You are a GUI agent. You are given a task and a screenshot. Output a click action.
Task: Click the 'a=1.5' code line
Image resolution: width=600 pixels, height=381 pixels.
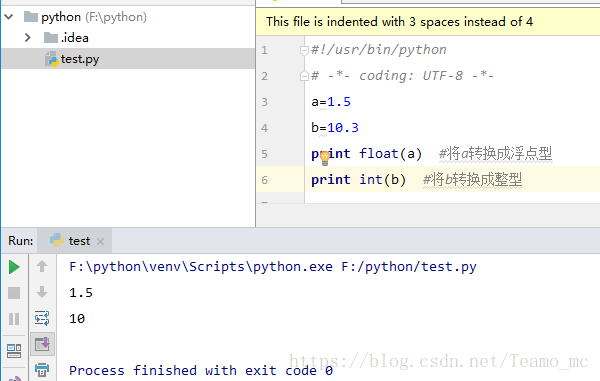(331, 102)
